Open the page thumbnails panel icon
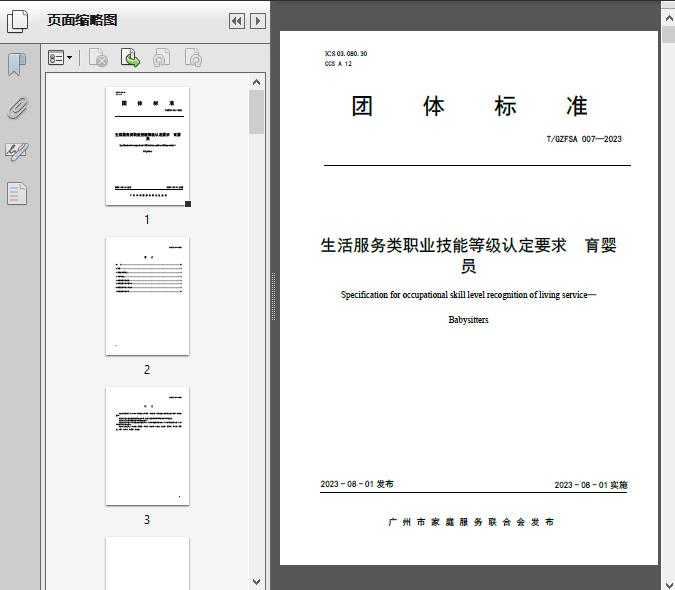This screenshot has height=590, width=675. pos(18,21)
